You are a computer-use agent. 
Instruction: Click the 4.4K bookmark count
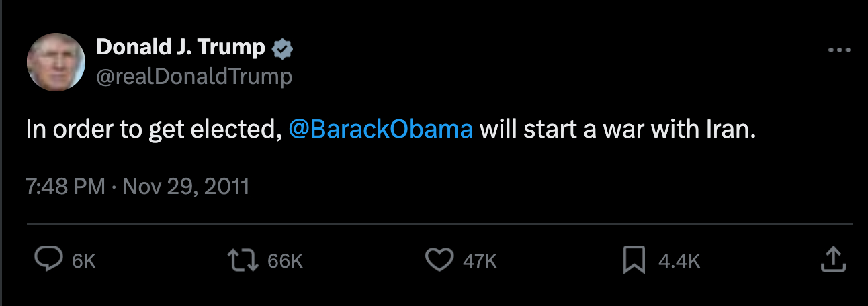[679, 261]
